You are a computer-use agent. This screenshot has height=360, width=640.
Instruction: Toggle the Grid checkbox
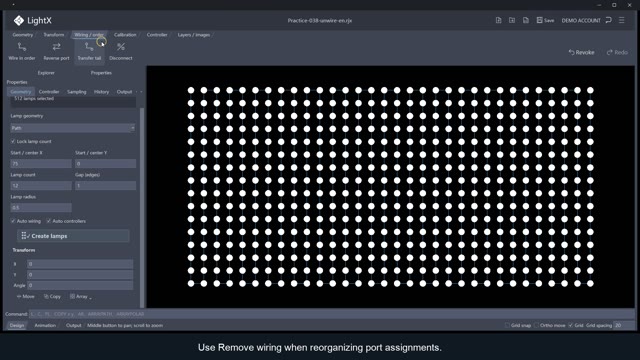(x=571, y=325)
